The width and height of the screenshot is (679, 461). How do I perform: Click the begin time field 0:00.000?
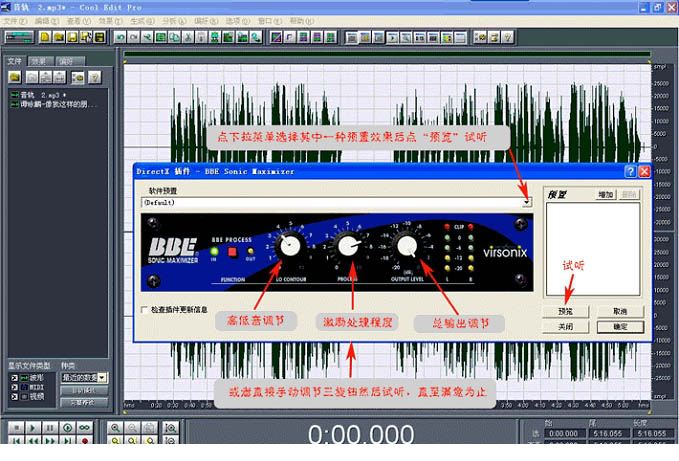click(563, 433)
